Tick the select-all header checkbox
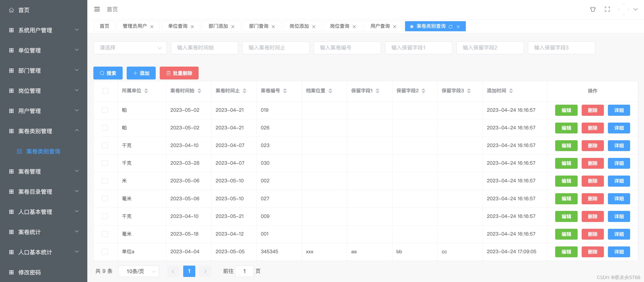The image size is (644, 282). (x=105, y=91)
